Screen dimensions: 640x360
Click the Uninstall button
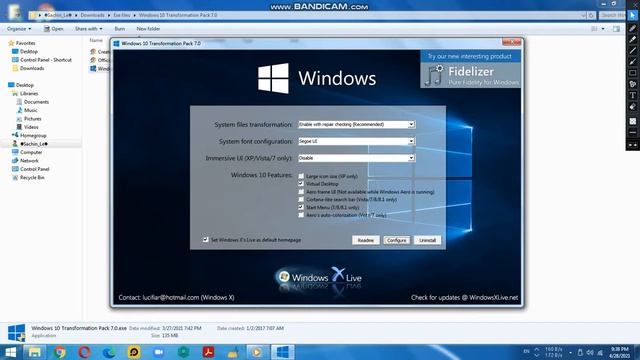tap(428, 240)
